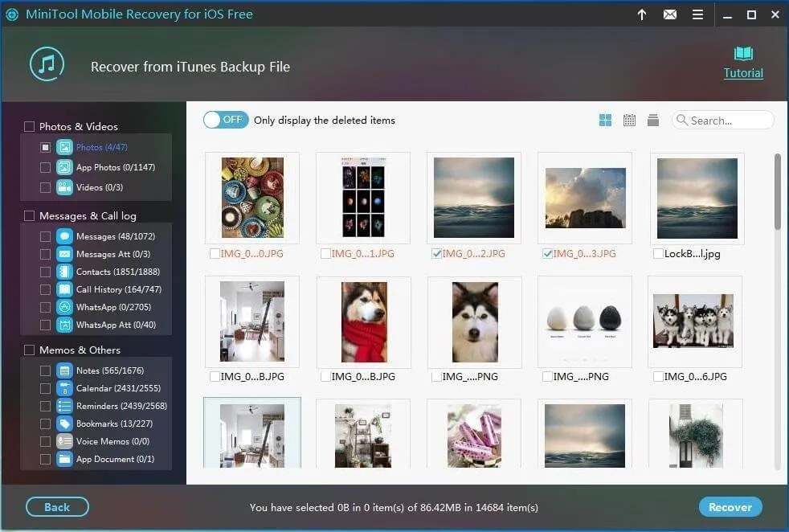Open Reminders (2439/2568) entry
Image resolution: width=789 pixels, height=532 pixels.
(x=121, y=406)
